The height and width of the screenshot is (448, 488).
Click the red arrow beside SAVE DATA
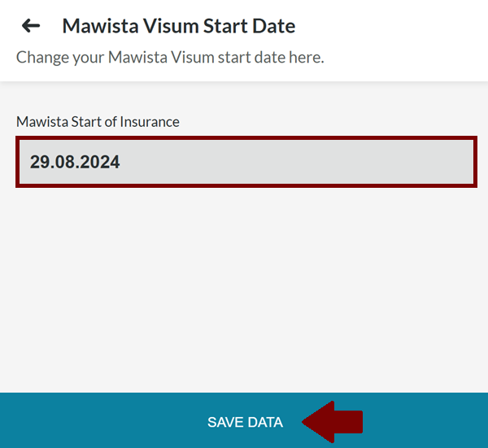[x=333, y=422]
